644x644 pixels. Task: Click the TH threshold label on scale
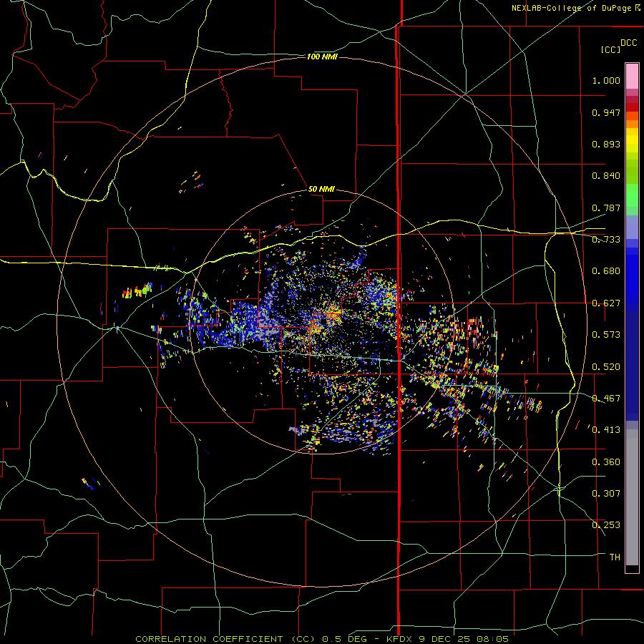pos(615,557)
